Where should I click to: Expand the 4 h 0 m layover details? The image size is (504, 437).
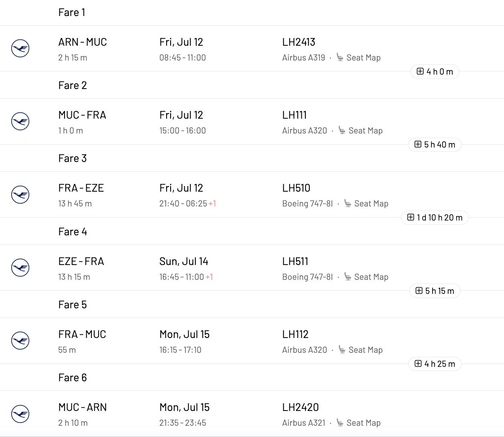click(x=435, y=71)
